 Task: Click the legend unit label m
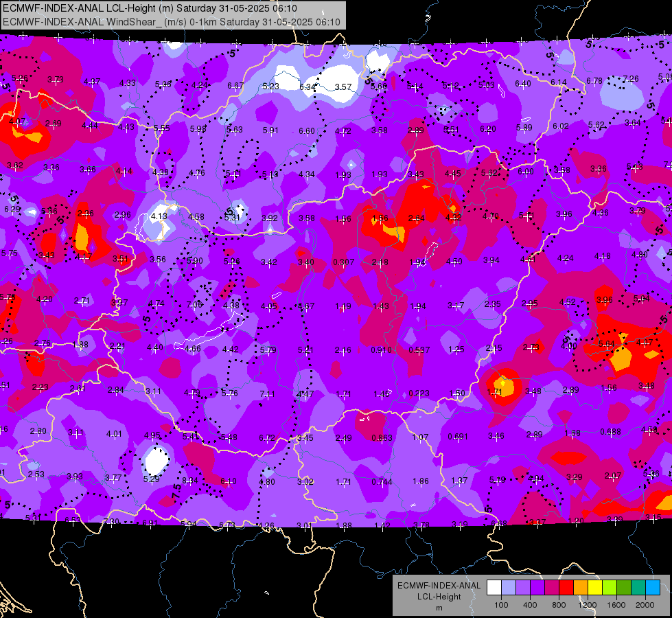point(439,608)
